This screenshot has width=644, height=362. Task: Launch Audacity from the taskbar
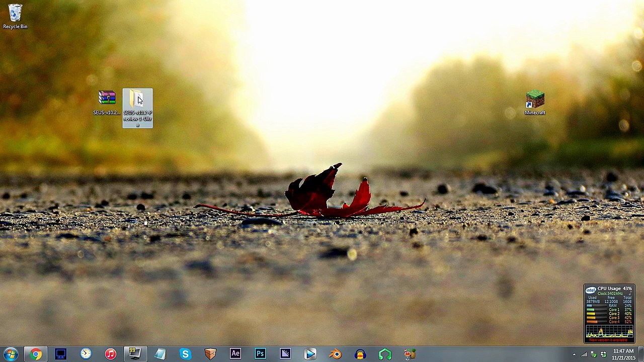click(360, 354)
